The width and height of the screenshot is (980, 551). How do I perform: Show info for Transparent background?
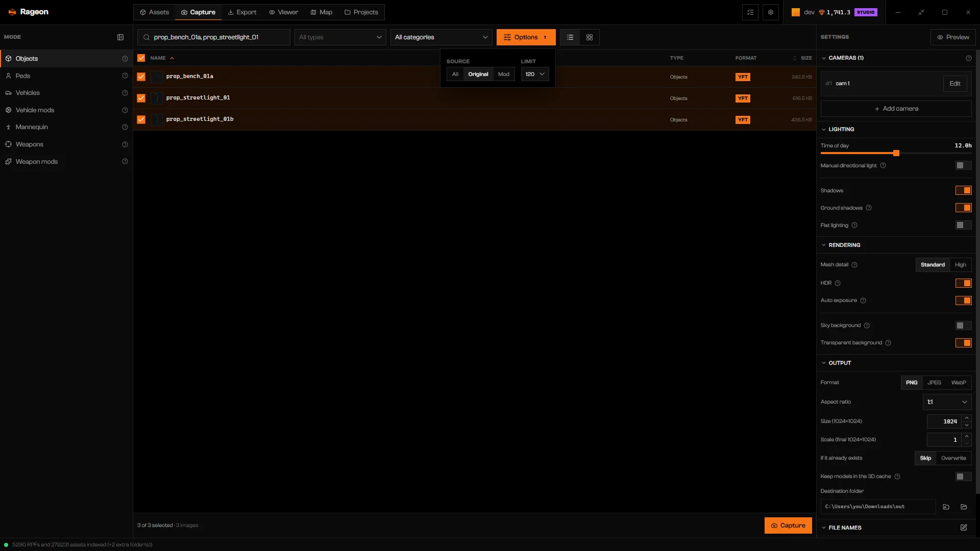[888, 343]
